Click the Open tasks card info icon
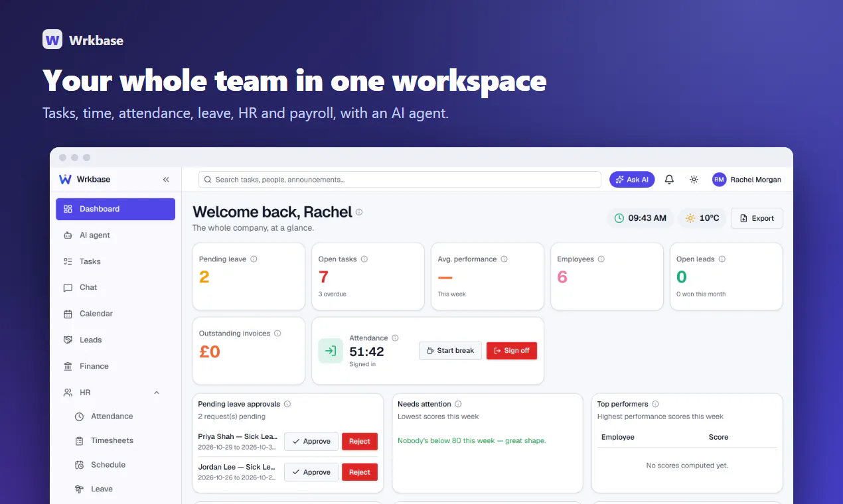Screen dimensions: 843x504 tap(364, 259)
